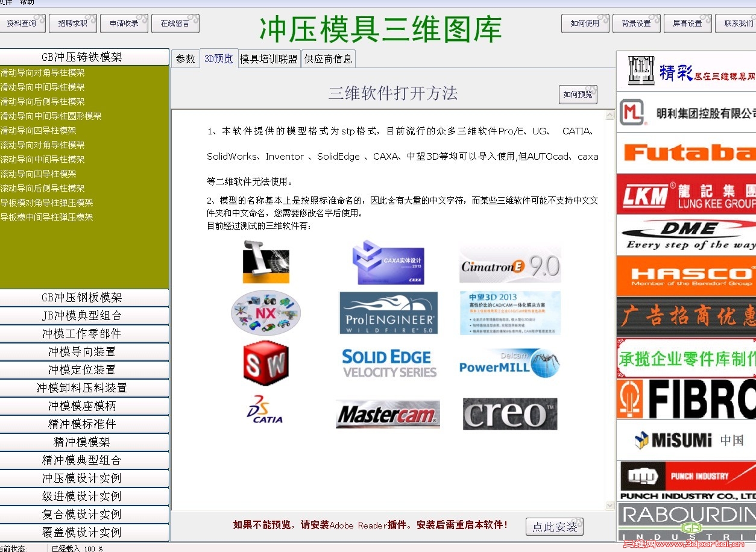The height and width of the screenshot is (552, 756).
Task: Click the CATIA logo
Action: pyautogui.click(x=265, y=410)
